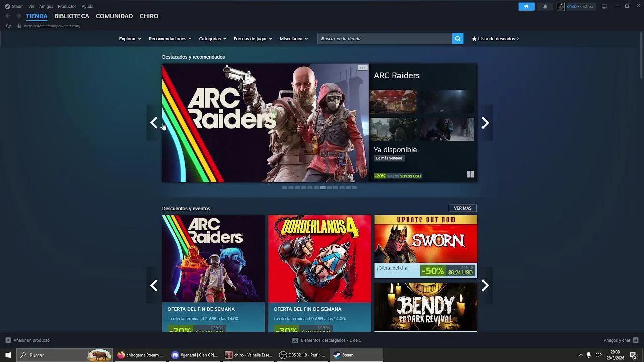Viewport: 644px width, 362px height.
Task: Open the clock showing 20:38
Action: [x=615, y=355]
